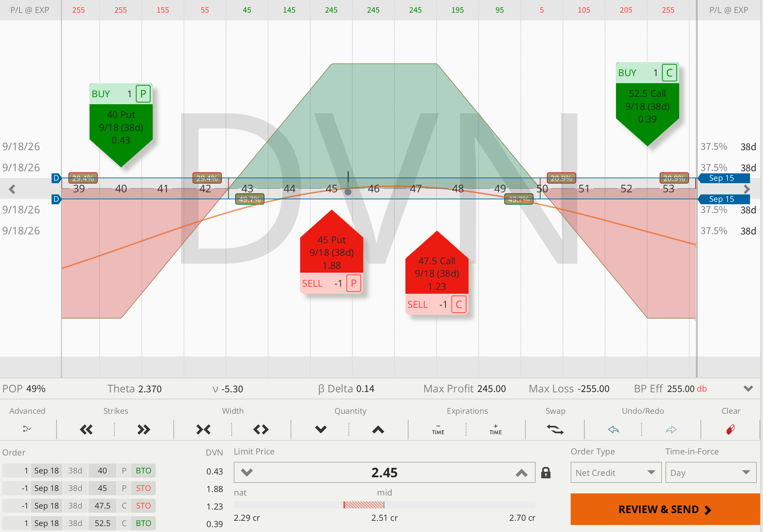Shift strikes up with double-right arrows
The width and height of the screenshot is (763, 532).
coord(144,430)
